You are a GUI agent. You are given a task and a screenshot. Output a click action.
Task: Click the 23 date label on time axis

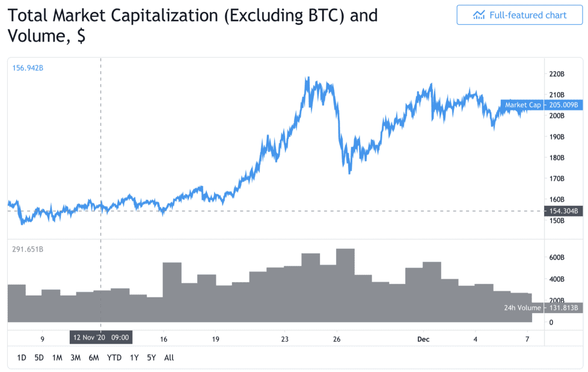(285, 339)
